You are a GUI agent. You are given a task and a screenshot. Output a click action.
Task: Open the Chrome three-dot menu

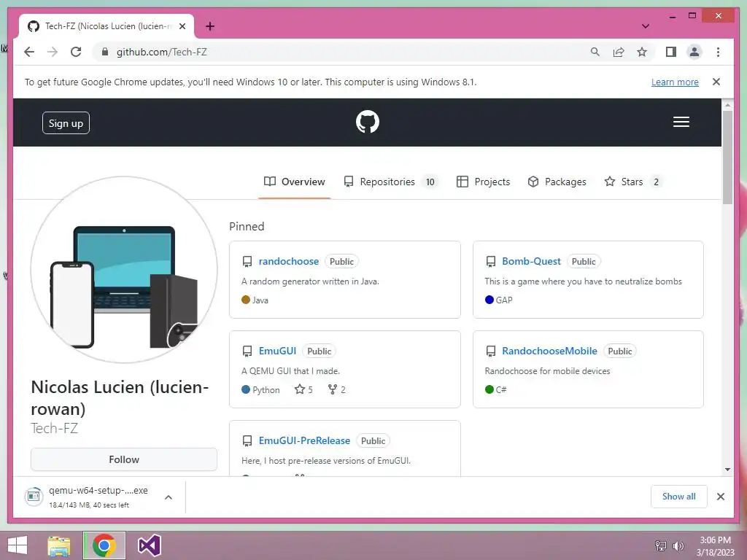(718, 52)
